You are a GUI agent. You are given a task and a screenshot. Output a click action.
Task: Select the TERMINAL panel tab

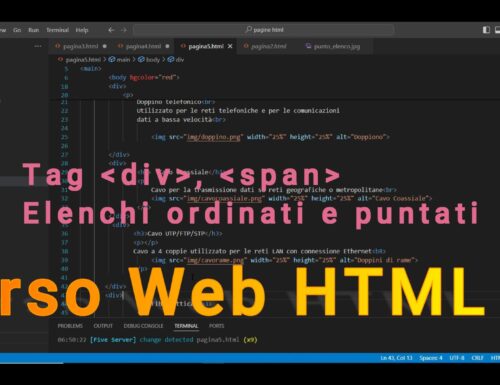[x=186, y=326]
